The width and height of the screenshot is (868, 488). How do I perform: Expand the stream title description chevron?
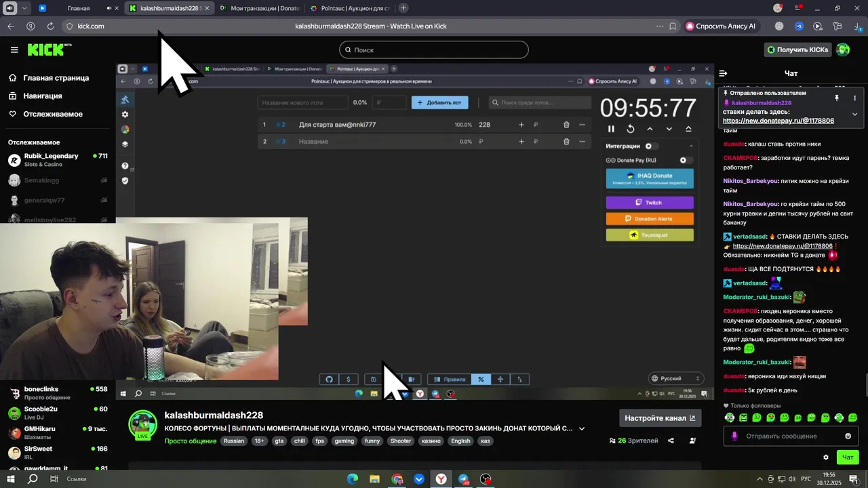[582, 428]
